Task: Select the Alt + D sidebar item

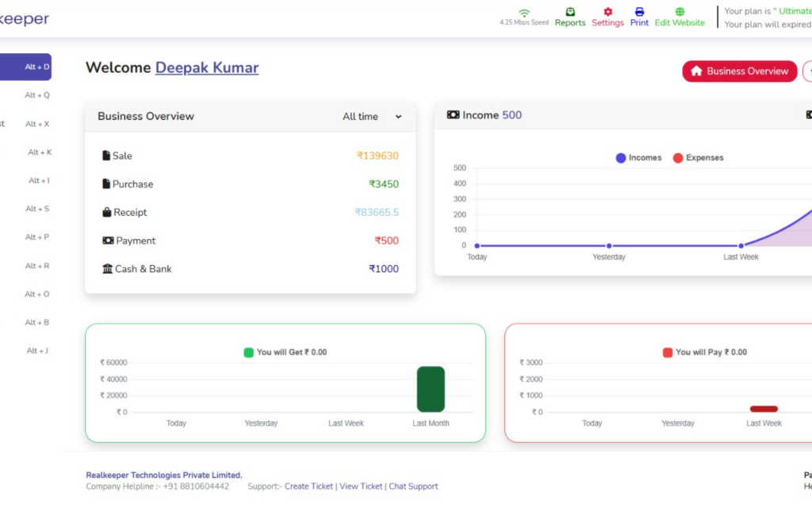Action: [25, 67]
